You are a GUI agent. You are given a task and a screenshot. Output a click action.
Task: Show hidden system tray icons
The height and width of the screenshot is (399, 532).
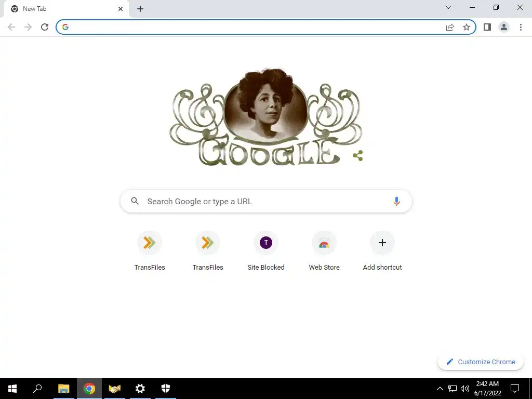pos(440,389)
